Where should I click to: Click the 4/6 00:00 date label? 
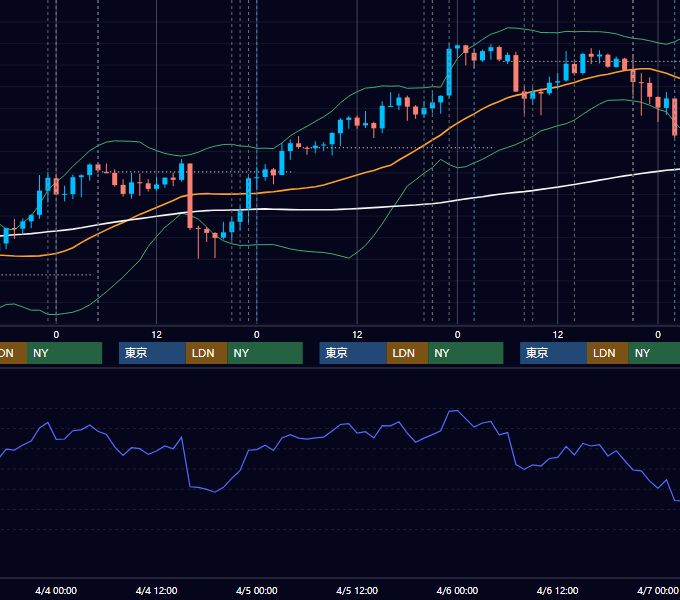pyautogui.click(x=457, y=590)
